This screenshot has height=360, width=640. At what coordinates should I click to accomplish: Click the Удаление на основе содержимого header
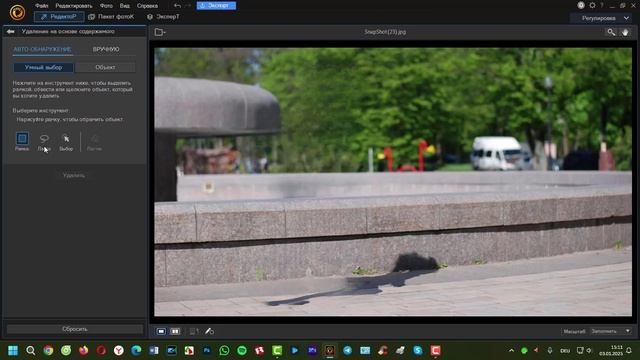coord(68,31)
